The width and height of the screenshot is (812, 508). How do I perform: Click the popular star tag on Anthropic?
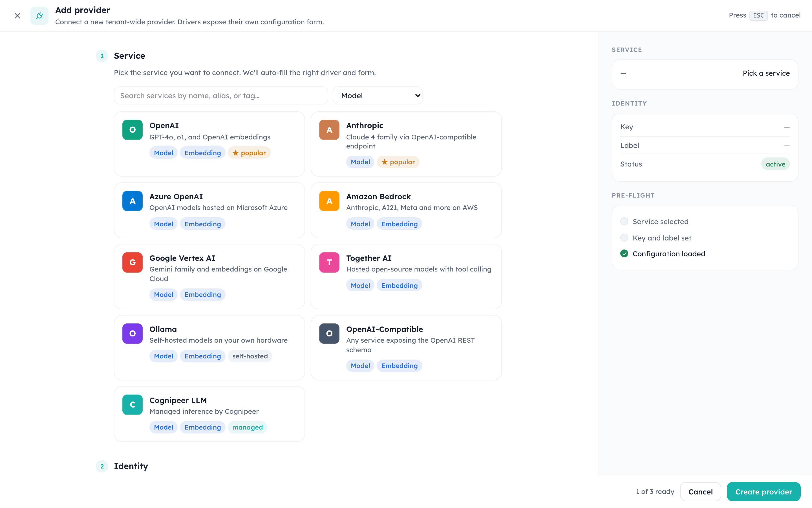(398, 162)
